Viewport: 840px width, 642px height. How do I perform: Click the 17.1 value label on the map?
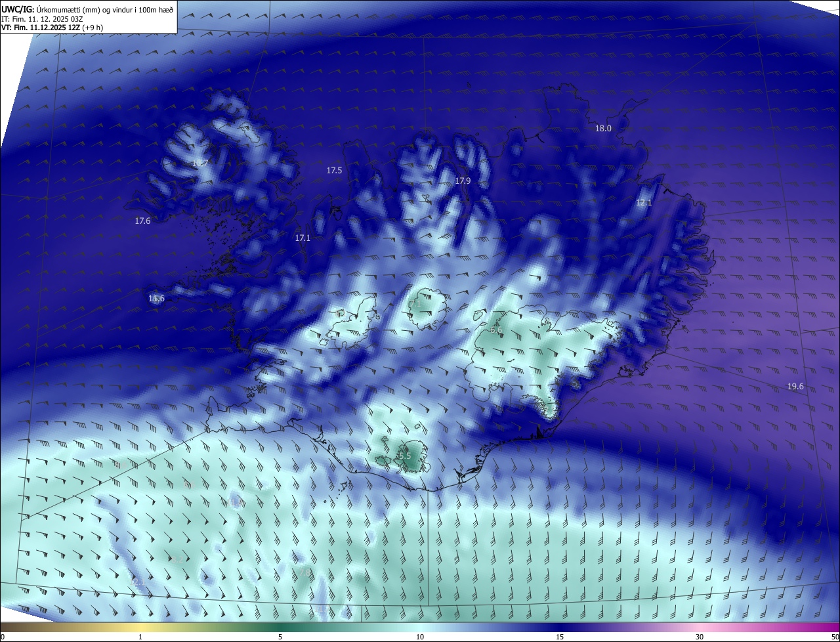303,238
